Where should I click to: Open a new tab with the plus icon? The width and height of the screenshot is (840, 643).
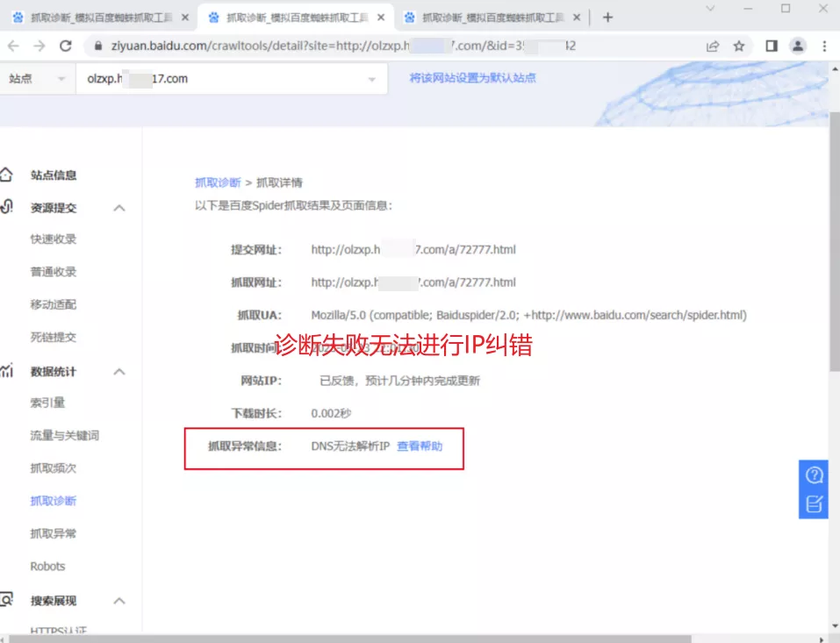point(607,18)
